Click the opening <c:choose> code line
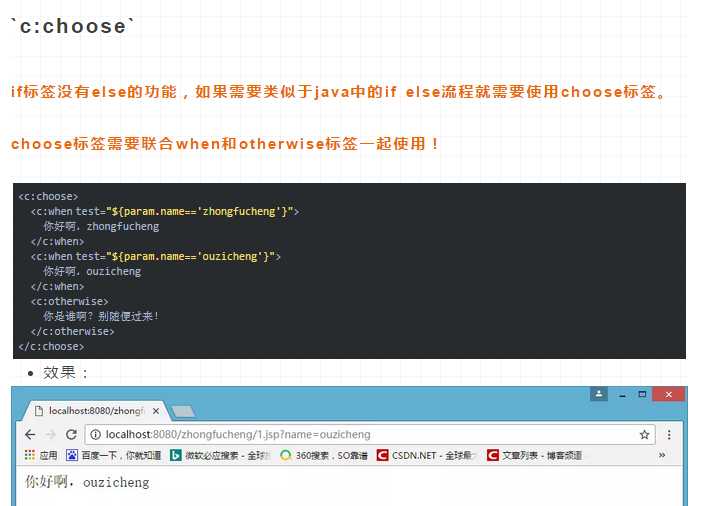 tap(48, 196)
